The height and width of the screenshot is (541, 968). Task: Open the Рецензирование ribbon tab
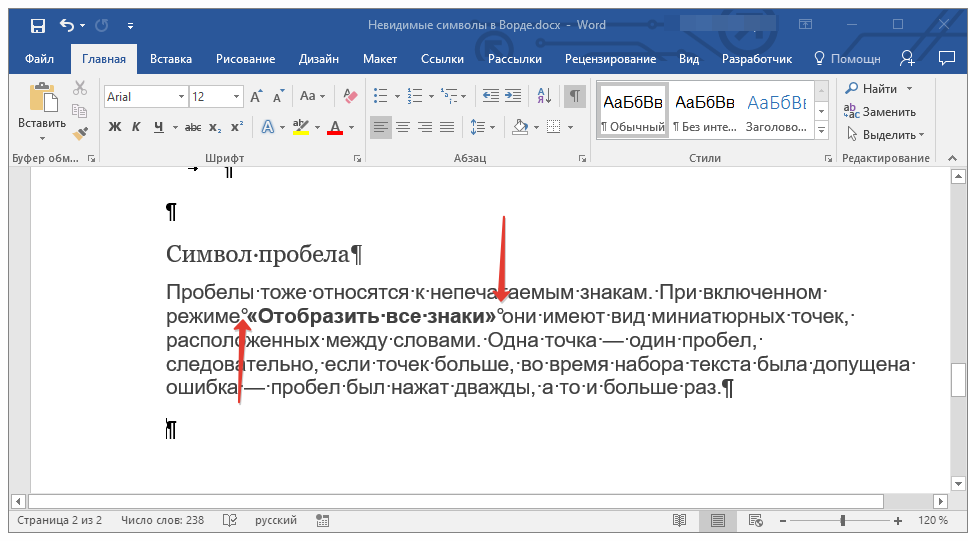608,59
